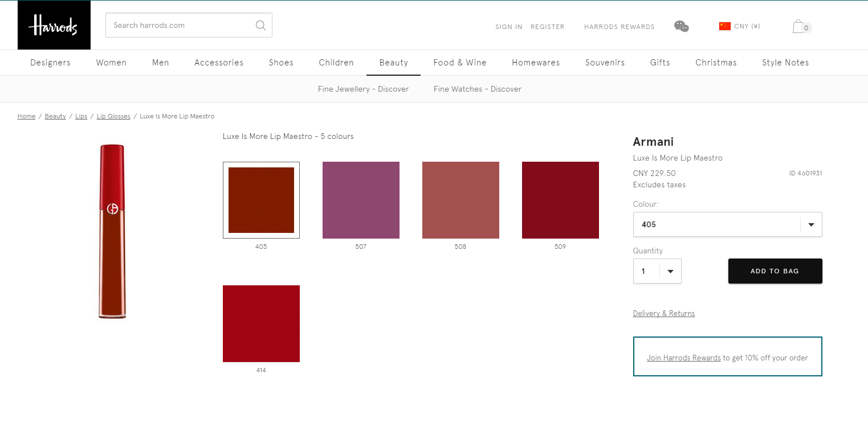This screenshot has width=868, height=443.
Task: Open Harrods Rewards link in header
Action: click(620, 27)
